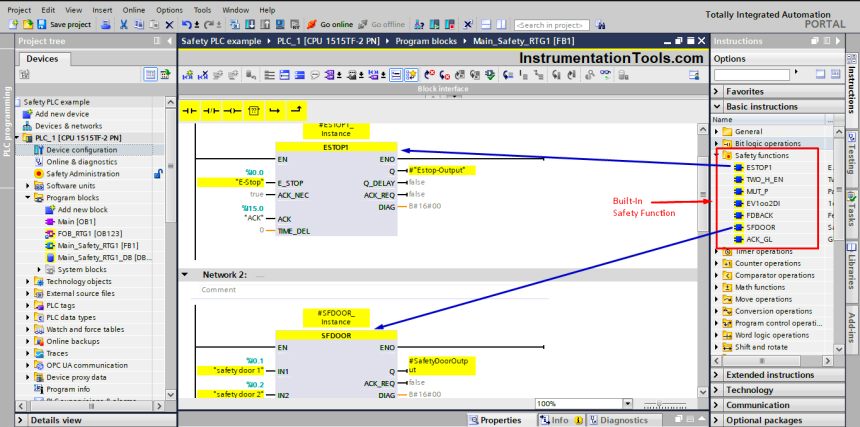Viewport: 860px width, 427px height.
Task: Insert an empty box instruction
Action: 253,111
